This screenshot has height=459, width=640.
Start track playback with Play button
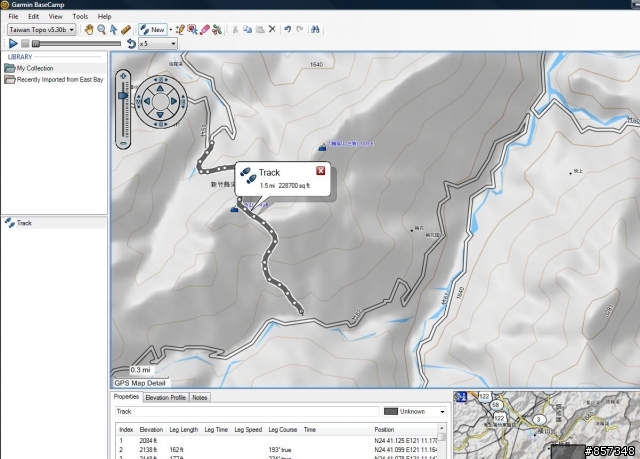tap(13, 43)
